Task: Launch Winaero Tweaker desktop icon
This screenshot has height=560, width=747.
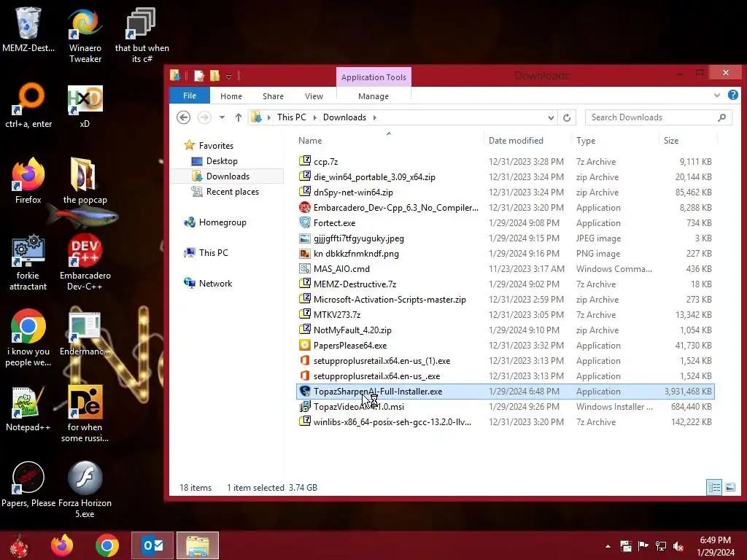Action: tap(85, 35)
